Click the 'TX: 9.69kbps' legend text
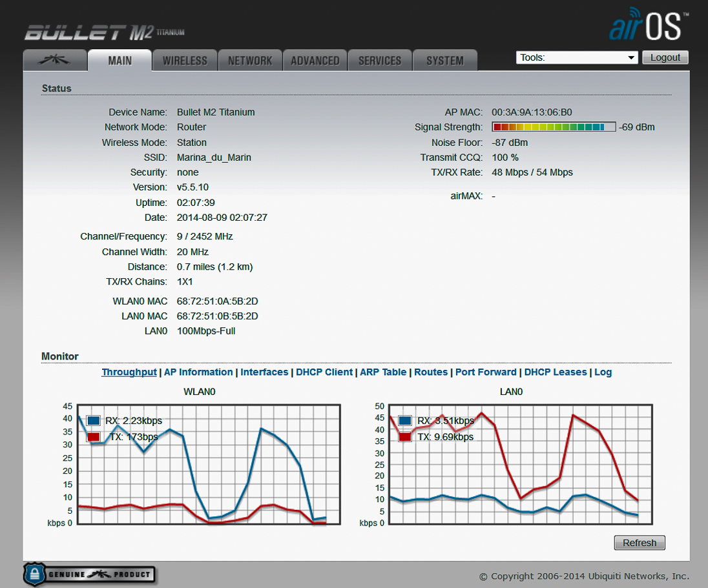This screenshot has width=708, height=588. click(x=446, y=437)
